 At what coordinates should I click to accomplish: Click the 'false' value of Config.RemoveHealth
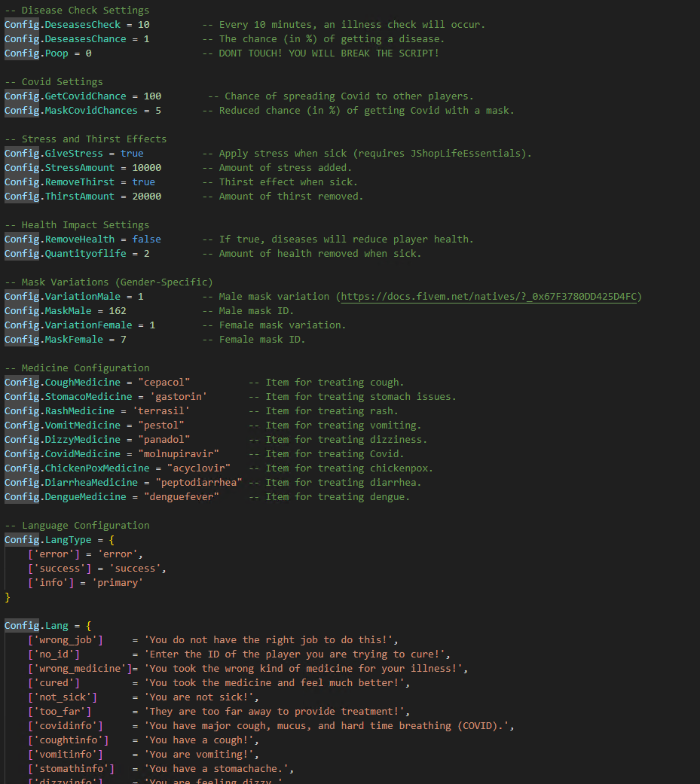[147, 239]
